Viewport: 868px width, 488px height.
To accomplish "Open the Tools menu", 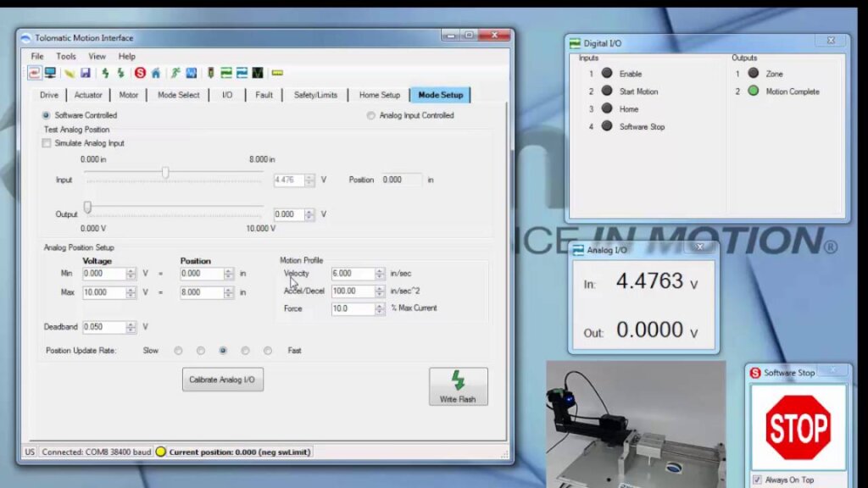I will pos(66,56).
